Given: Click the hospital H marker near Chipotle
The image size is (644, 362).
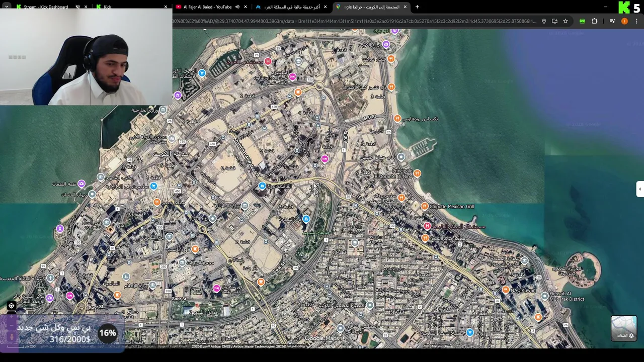Looking at the screenshot, I should pos(427,226).
